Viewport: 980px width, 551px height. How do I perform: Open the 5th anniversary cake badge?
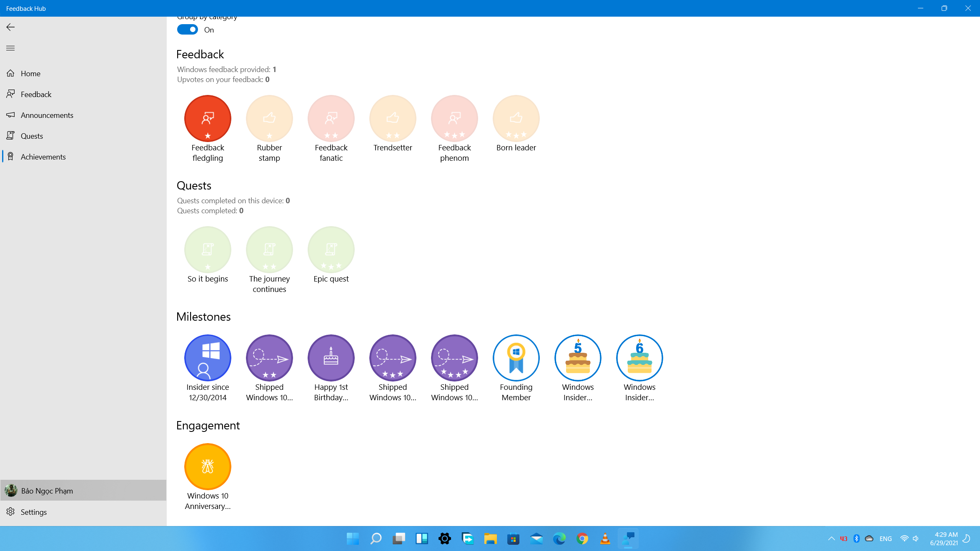[578, 358]
